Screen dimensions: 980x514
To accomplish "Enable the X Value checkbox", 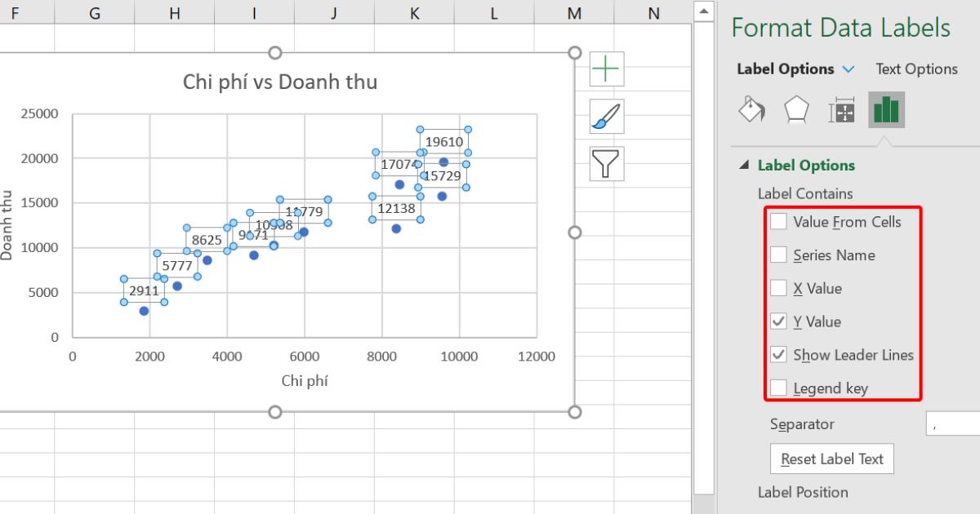I will [777, 287].
